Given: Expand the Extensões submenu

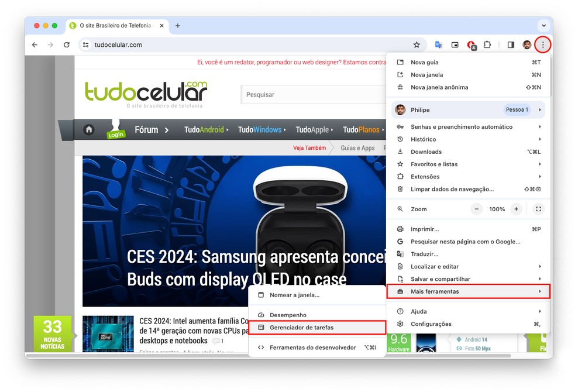Looking at the screenshot, I should click(468, 177).
